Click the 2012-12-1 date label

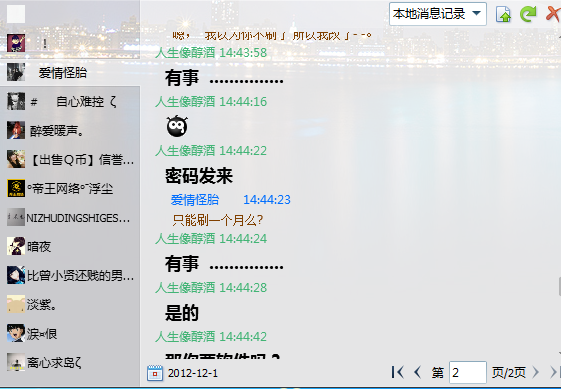pos(193,373)
